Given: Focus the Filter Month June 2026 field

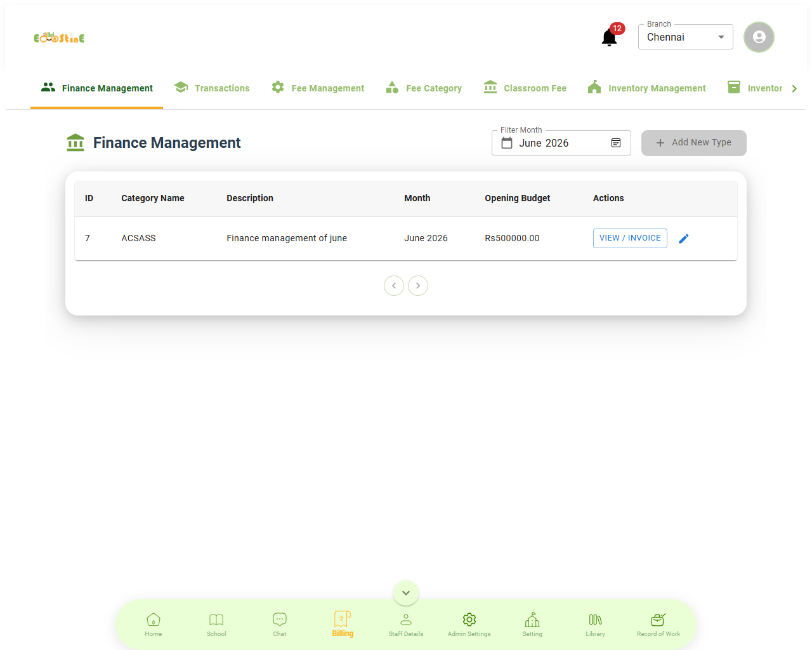Looking at the screenshot, I should click(561, 143).
